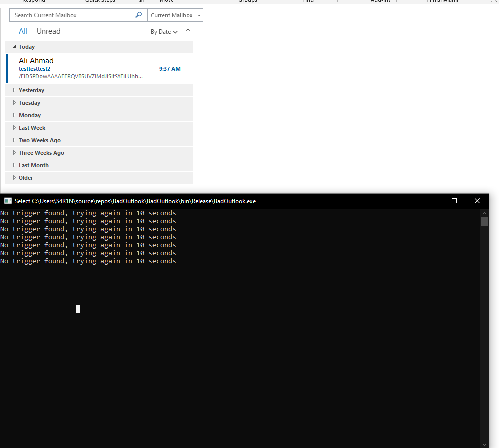This screenshot has width=499, height=448.
Task: Close the BadOutlook console window
Action: tap(477, 201)
